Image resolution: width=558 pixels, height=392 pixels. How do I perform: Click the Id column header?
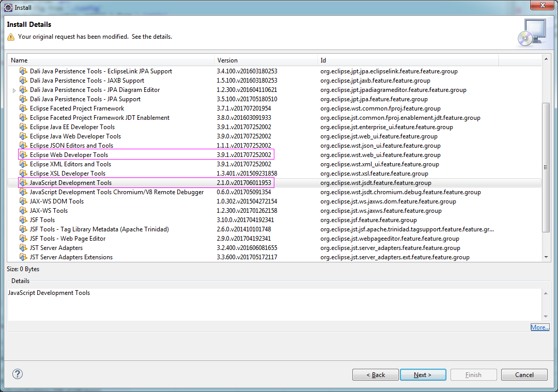coord(407,60)
